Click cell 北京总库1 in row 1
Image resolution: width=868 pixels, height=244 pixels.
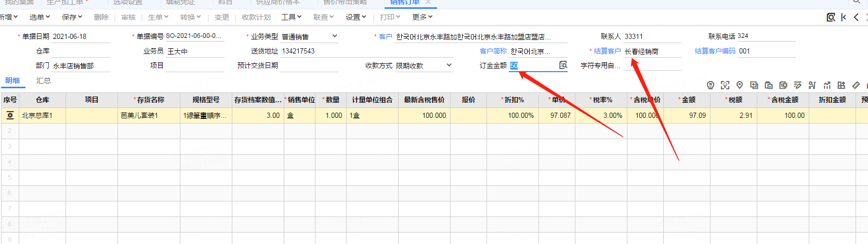tap(43, 115)
